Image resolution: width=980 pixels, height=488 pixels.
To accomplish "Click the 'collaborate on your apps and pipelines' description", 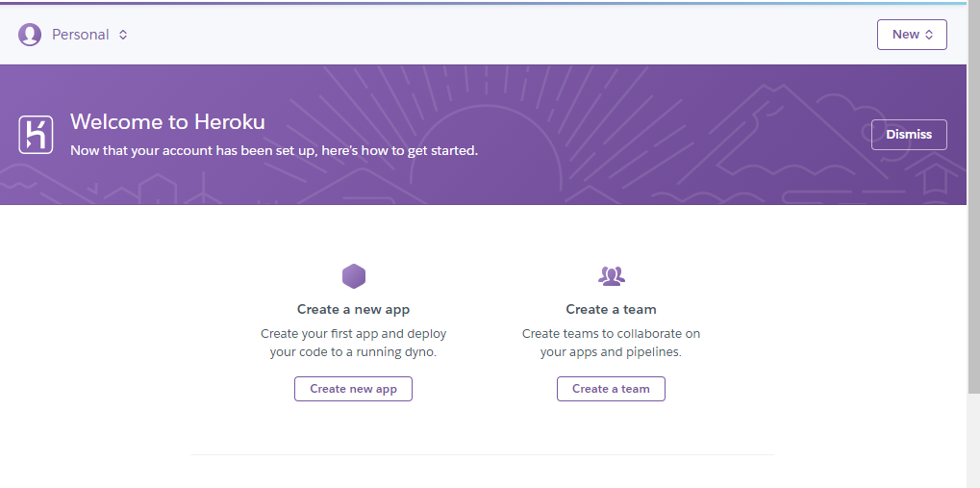I will tap(611, 343).
